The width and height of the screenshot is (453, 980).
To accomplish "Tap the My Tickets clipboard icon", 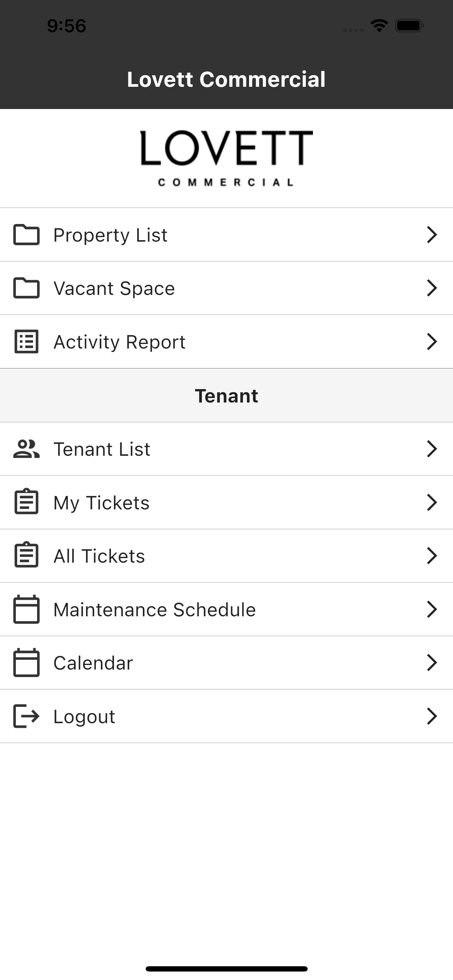I will pos(26,502).
